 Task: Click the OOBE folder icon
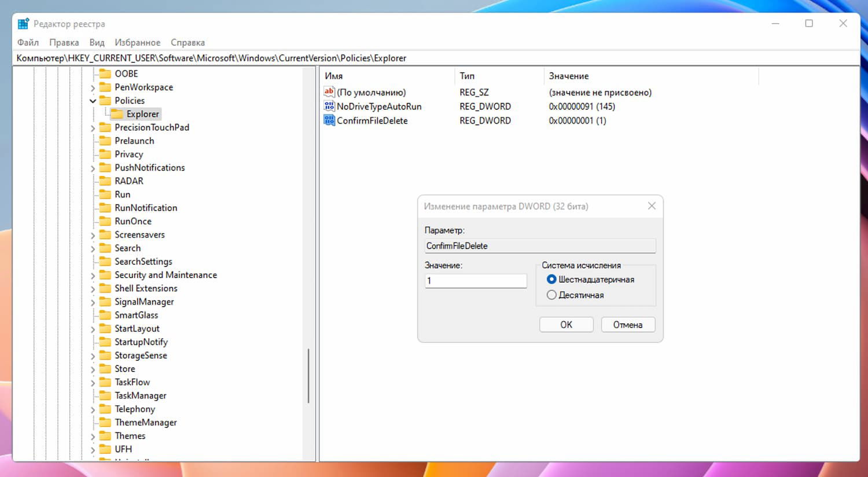click(x=105, y=74)
